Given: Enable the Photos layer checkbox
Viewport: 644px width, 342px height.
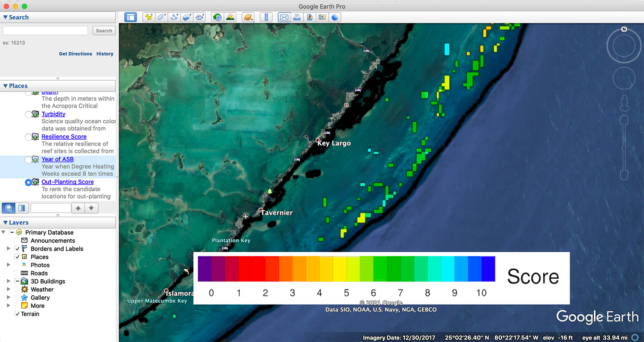Looking at the screenshot, I should click(17, 265).
